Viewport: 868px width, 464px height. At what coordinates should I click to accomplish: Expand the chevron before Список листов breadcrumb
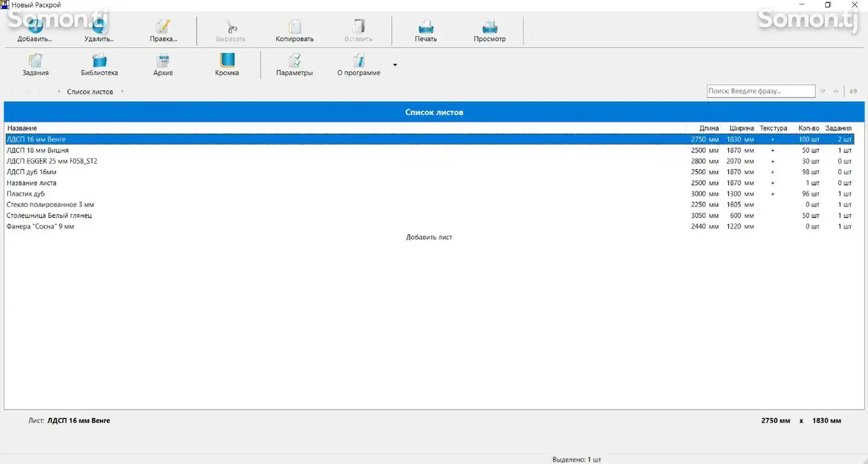click(x=59, y=91)
